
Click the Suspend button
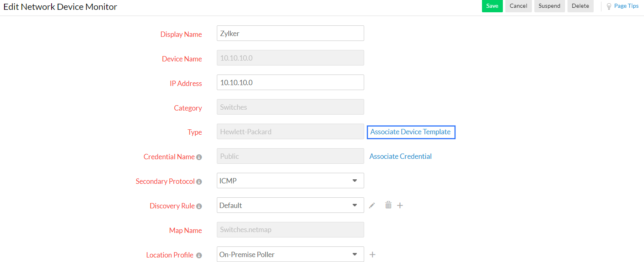[549, 6]
